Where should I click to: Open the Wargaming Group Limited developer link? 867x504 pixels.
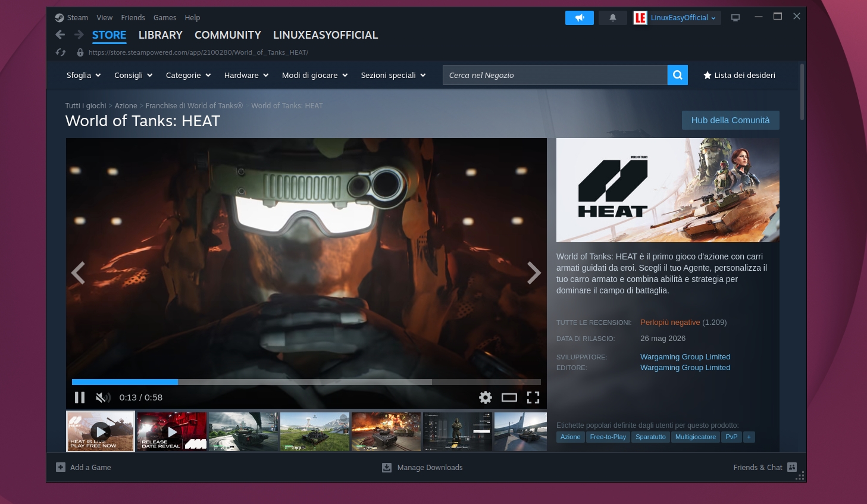click(685, 357)
